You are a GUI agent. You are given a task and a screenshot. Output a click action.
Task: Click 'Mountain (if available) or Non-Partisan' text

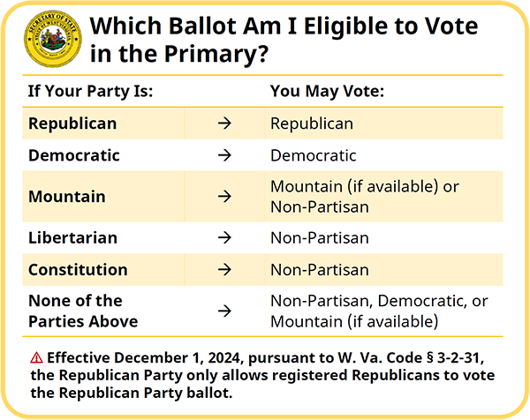coord(364,197)
